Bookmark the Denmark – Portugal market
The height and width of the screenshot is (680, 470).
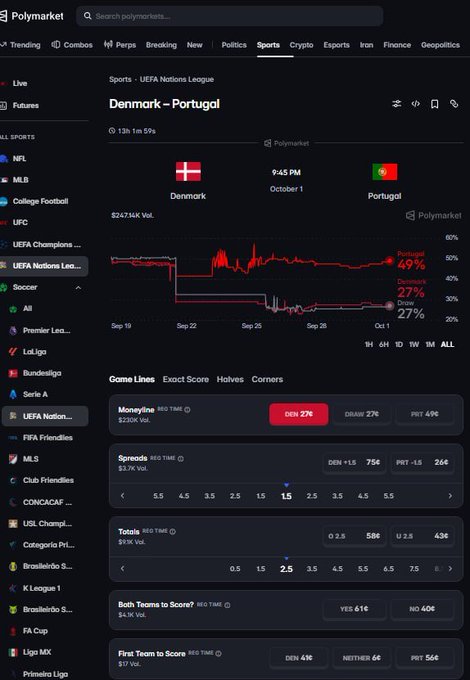click(x=434, y=104)
